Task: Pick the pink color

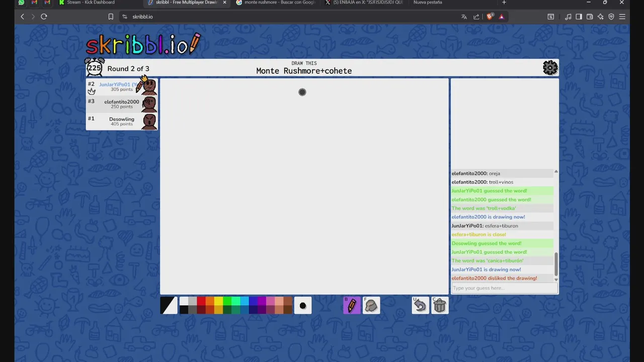Action: pyautogui.click(x=270, y=301)
